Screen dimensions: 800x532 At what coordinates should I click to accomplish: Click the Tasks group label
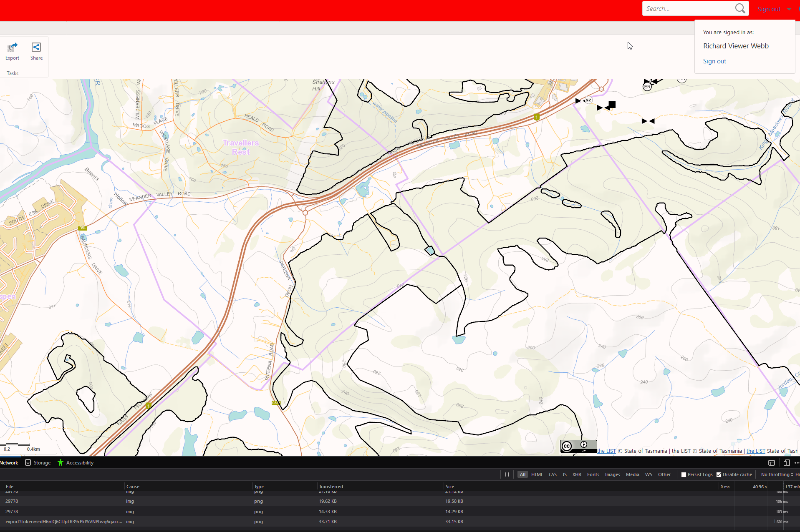coord(13,73)
